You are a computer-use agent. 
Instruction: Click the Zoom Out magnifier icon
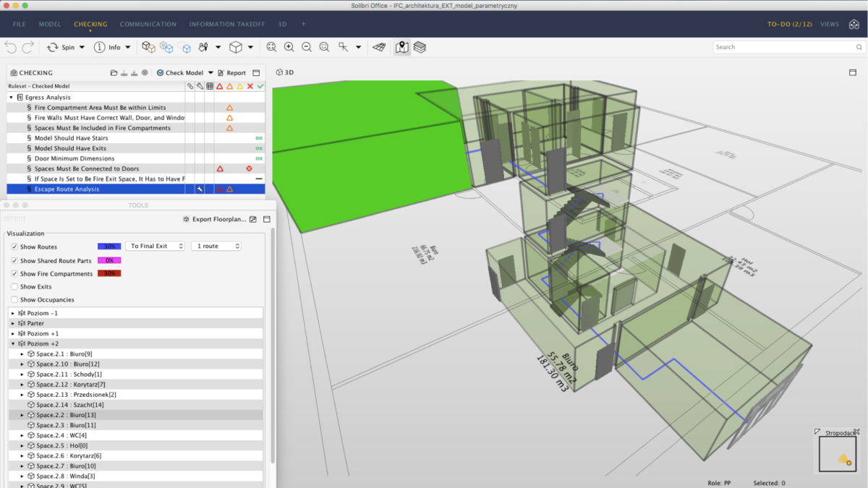(307, 47)
